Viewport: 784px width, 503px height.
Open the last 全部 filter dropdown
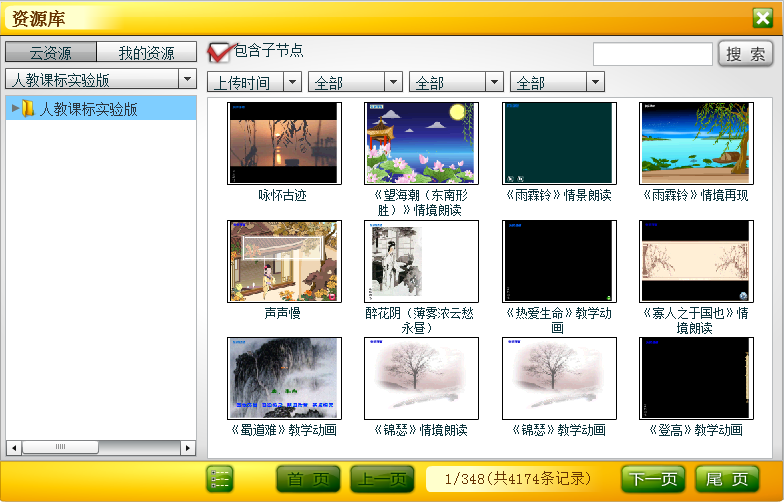[557, 82]
